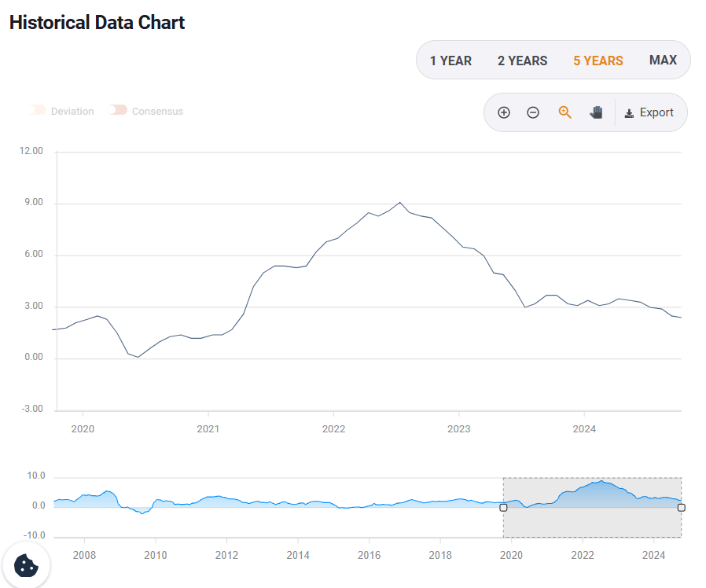Display the MAX time range

point(663,61)
